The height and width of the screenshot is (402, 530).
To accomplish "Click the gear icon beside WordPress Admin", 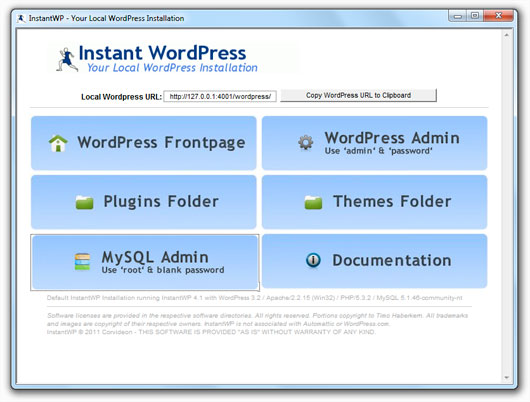I will tap(306, 142).
